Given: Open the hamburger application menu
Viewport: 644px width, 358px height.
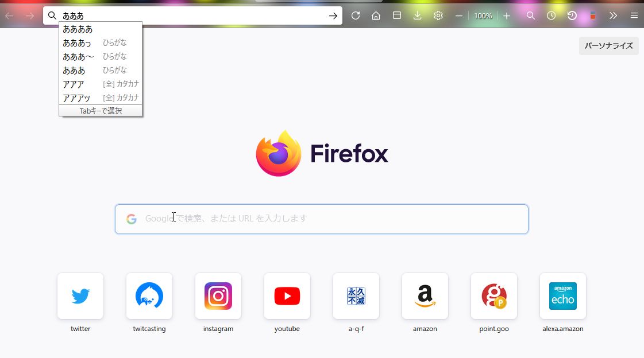Looking at the screenshot, I should tap(634, 16).
